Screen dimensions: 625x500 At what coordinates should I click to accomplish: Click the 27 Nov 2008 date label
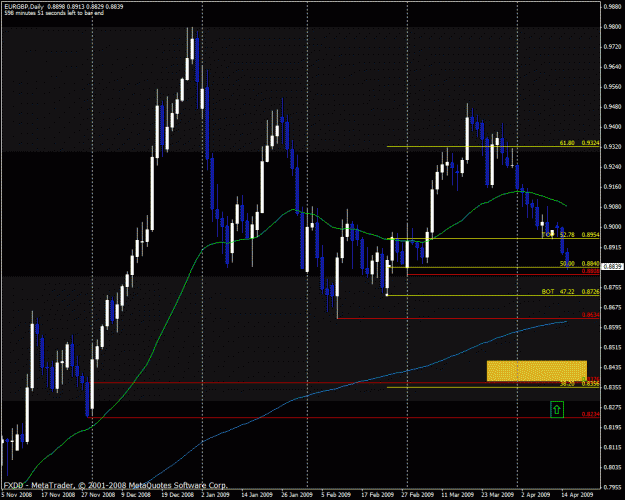[x=98, y=495]
